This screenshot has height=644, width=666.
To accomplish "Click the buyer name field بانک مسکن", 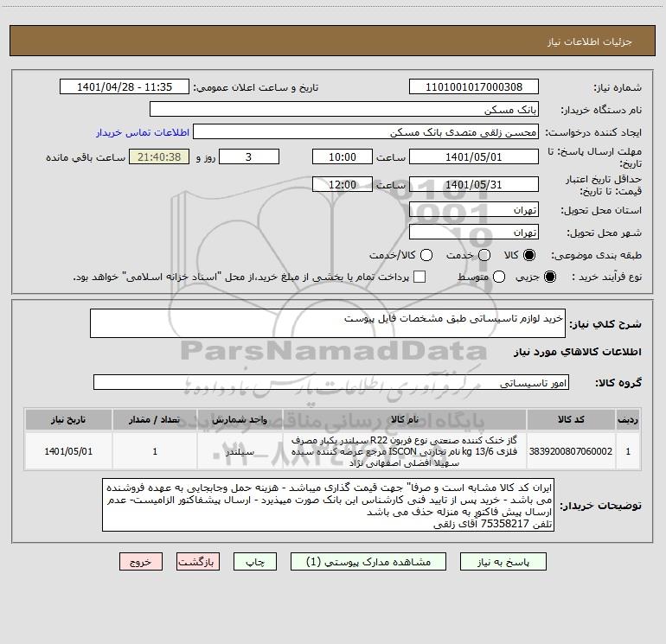I will 344,110.
